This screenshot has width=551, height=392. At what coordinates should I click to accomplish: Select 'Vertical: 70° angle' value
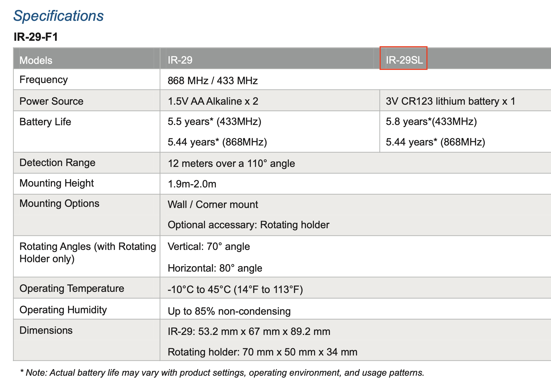click(209, 246)
